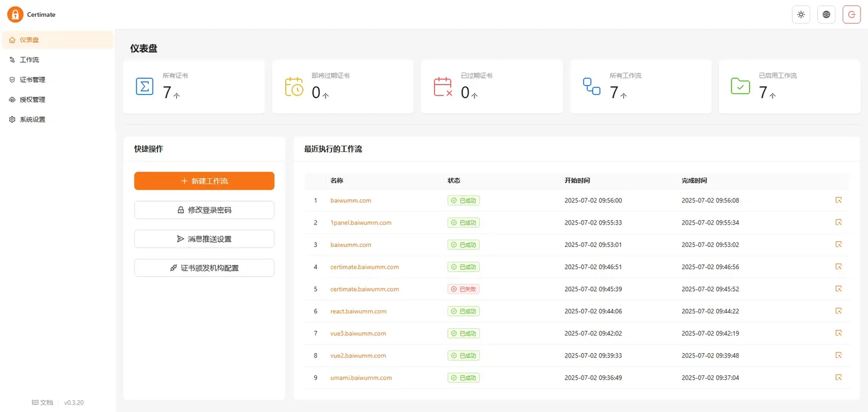Viewport: 868px width, 412px height.
Task: Click 已成功 status tag for umami.baiwumm.com
Action: 464,377
